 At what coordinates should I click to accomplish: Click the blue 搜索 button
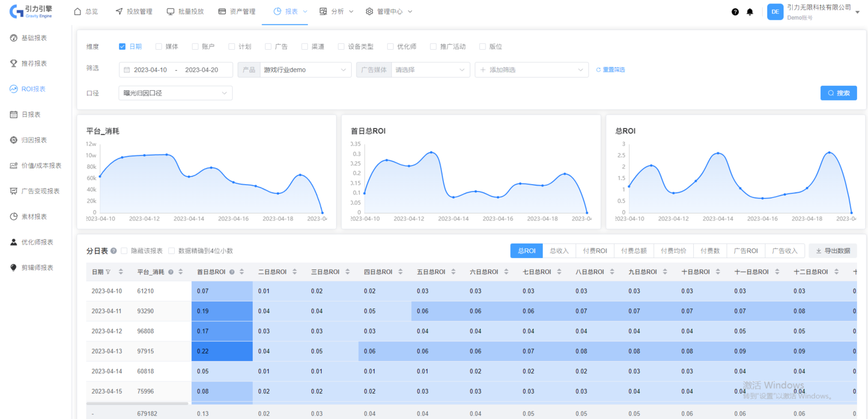838,93
